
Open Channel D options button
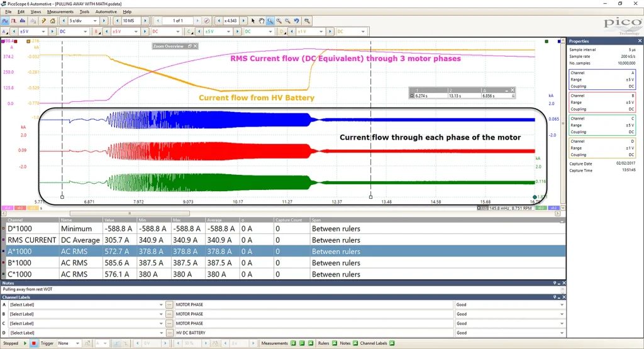(282, 31)
